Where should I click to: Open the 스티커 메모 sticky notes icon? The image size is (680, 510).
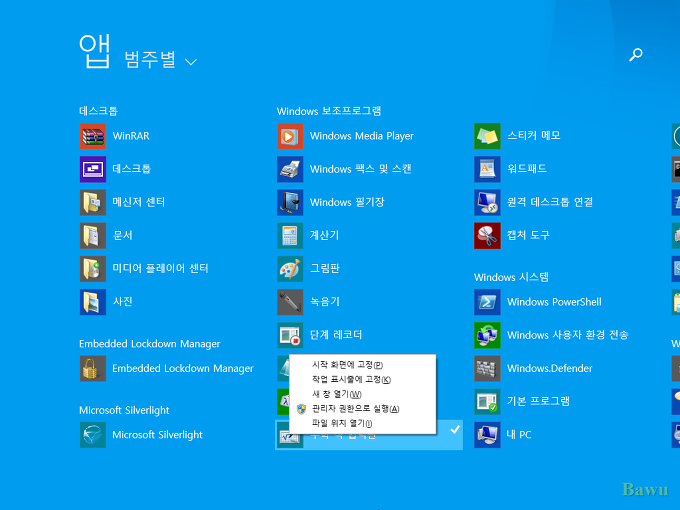[487, 136]
